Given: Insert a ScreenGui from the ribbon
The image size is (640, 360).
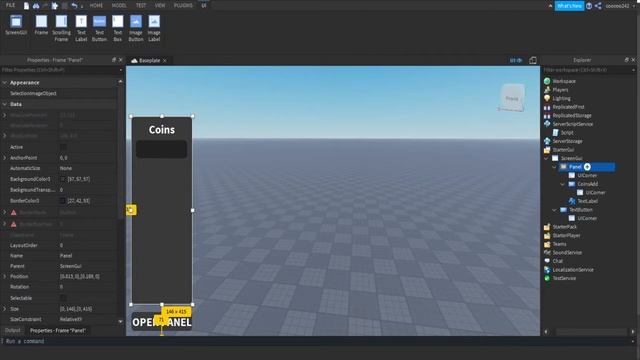Looking at the screenshot, I should (x=16, y=25).
